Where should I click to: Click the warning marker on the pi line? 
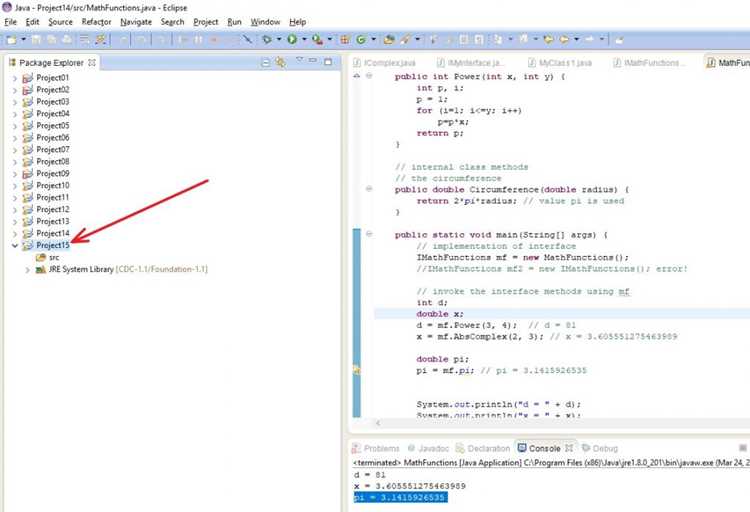point(356,370)
